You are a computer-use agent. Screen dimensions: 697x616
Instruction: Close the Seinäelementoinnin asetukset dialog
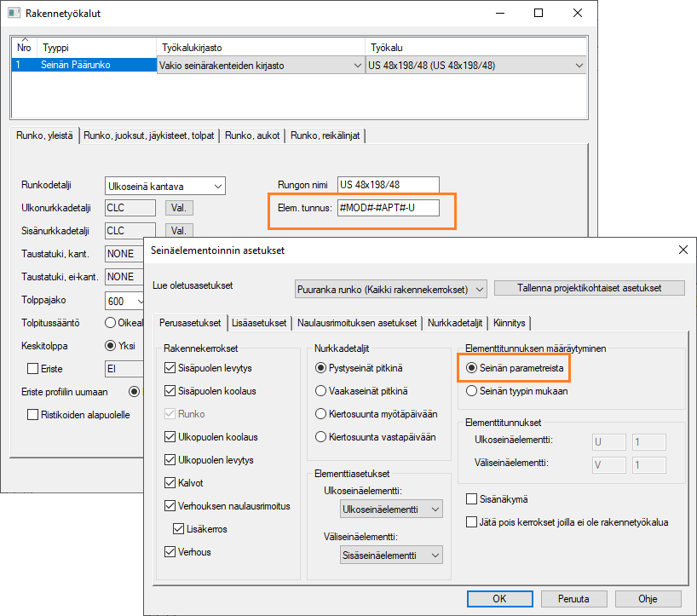[682, 250]
